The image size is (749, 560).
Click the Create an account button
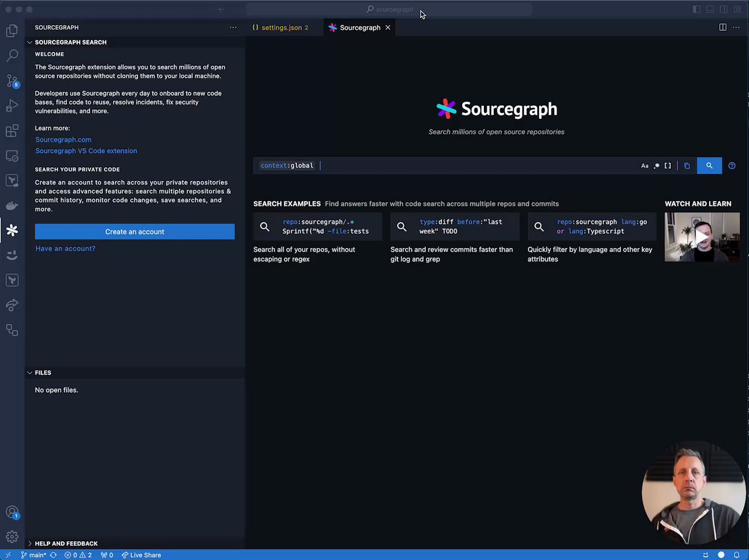(135, 232)
